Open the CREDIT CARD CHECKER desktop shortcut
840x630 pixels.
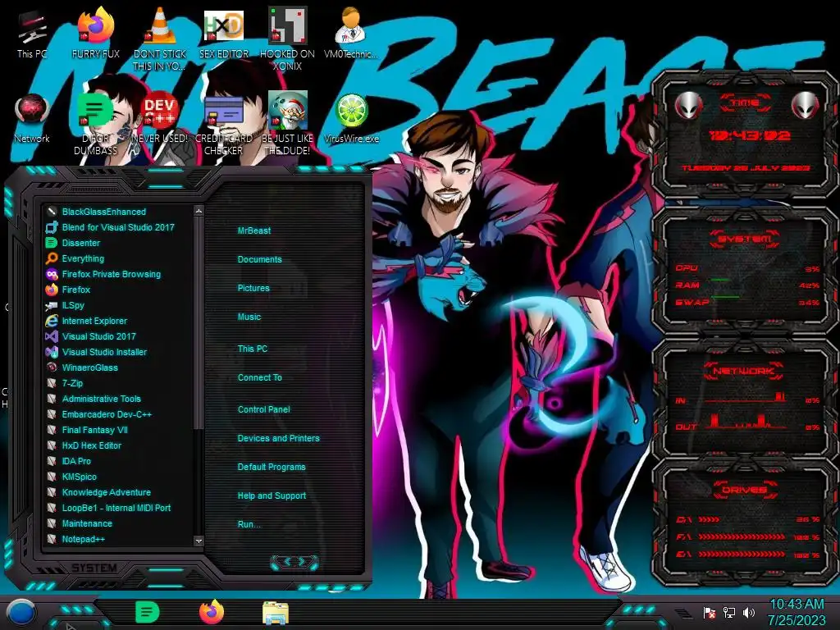point(223,125)
